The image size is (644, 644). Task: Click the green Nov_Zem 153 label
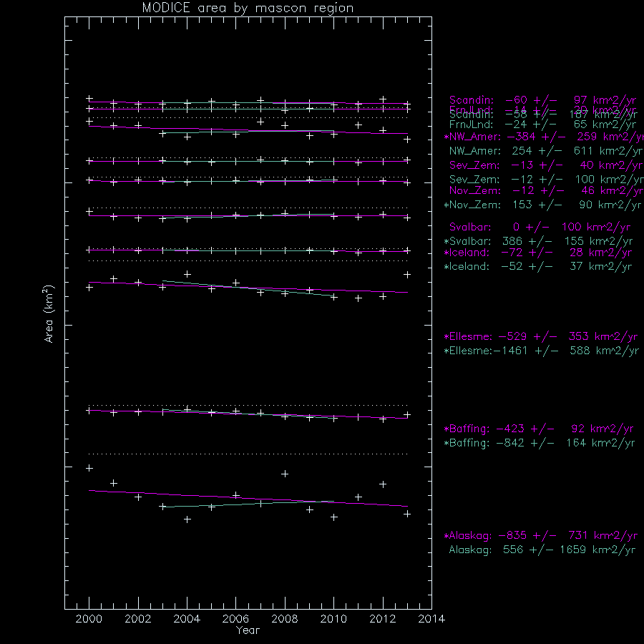(x=542, y=205)
